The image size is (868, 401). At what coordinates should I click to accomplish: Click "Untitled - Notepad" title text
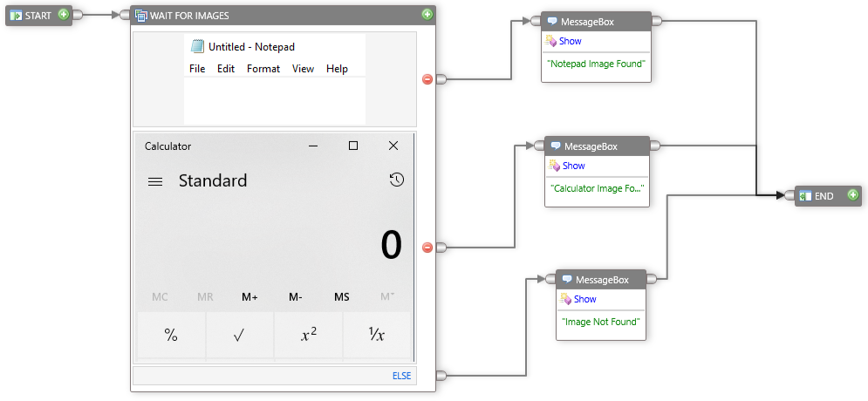pos(251,47)
